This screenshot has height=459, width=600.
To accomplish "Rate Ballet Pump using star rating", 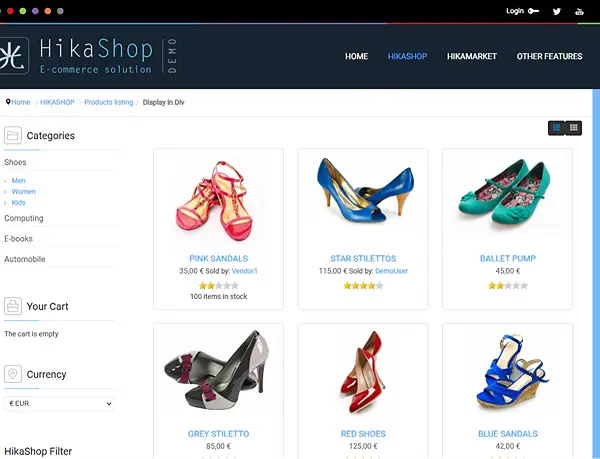I will coord(508,285).
